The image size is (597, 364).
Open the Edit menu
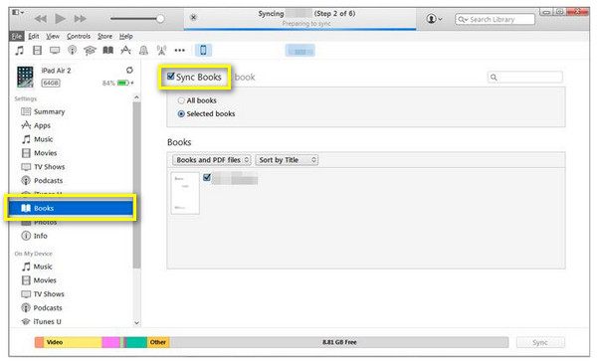click(x=34, y=36)
